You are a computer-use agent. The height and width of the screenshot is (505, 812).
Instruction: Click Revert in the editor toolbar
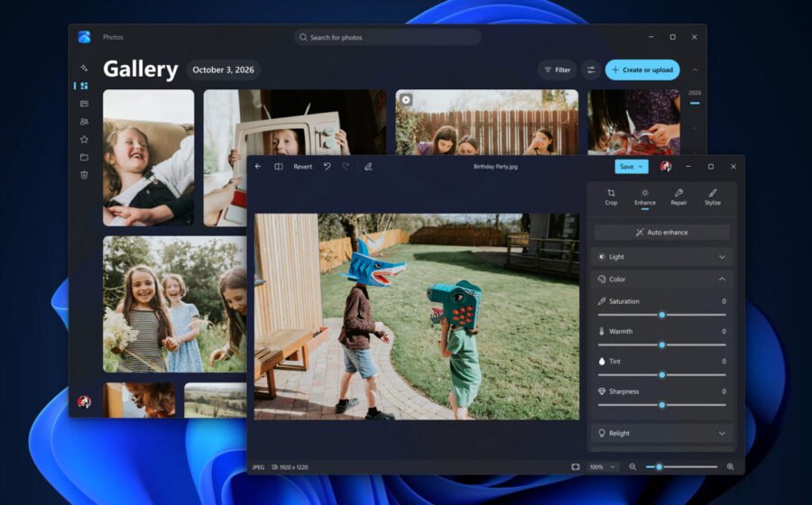(302, 167)
